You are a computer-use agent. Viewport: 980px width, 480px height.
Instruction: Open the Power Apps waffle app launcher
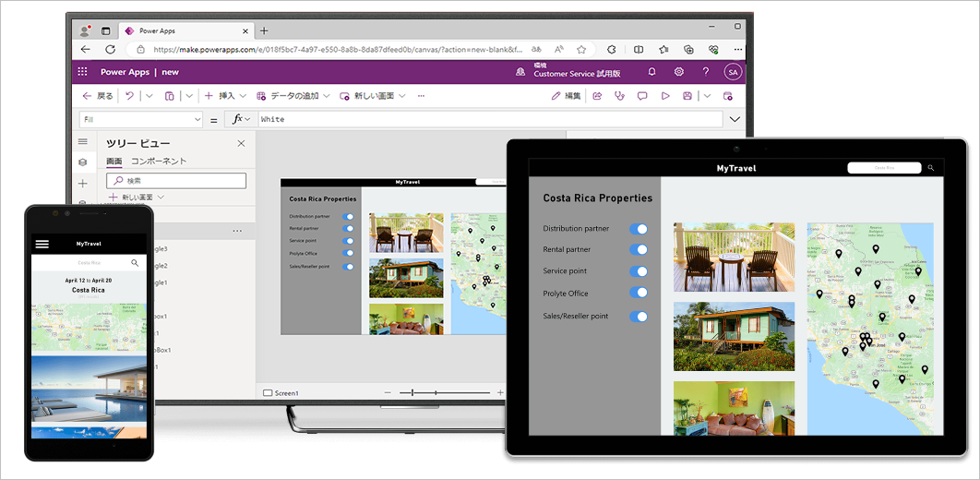pyautogui.click(x=82, y=72)
